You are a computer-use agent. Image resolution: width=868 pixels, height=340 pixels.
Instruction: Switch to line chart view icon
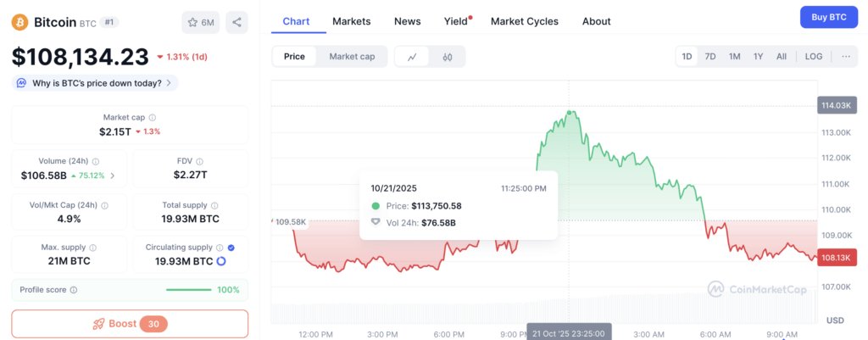pos(412,57)
